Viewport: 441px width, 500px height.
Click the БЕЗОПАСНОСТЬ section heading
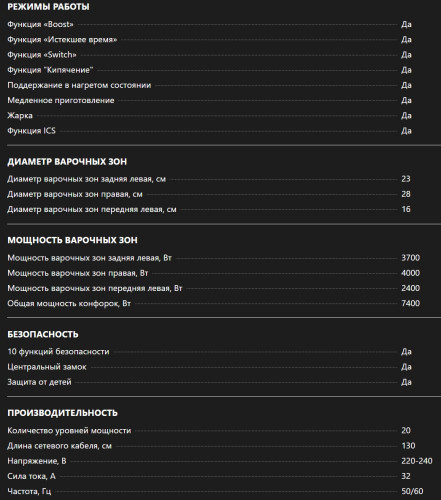click(43, 334)
